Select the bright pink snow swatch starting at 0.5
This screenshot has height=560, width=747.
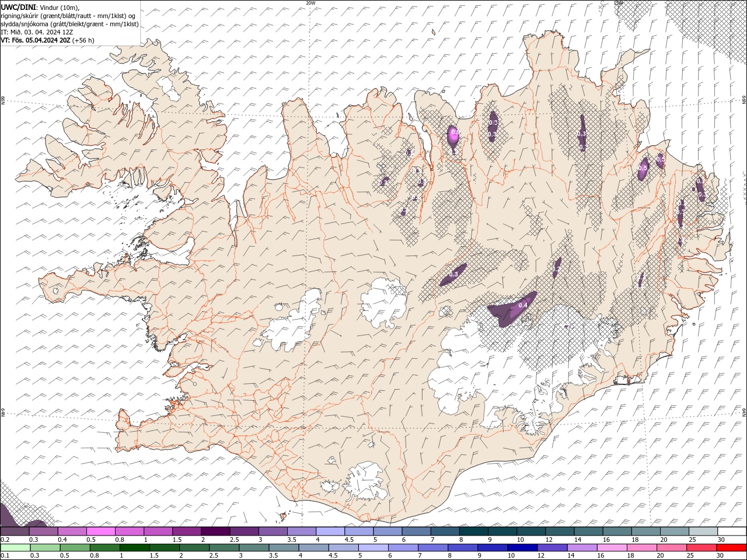100,531
